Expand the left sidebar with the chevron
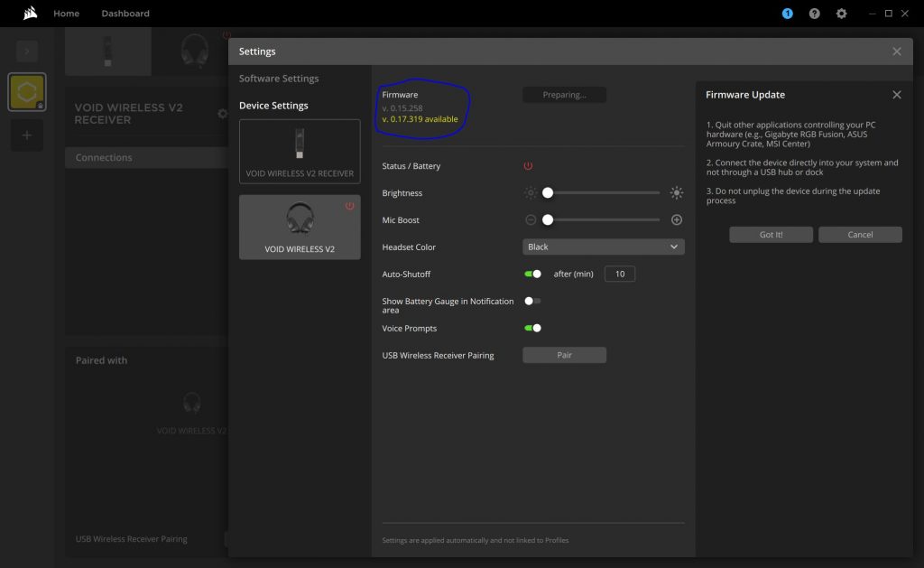The height and width of the screenshot is (568, 924). coord(26,51)
